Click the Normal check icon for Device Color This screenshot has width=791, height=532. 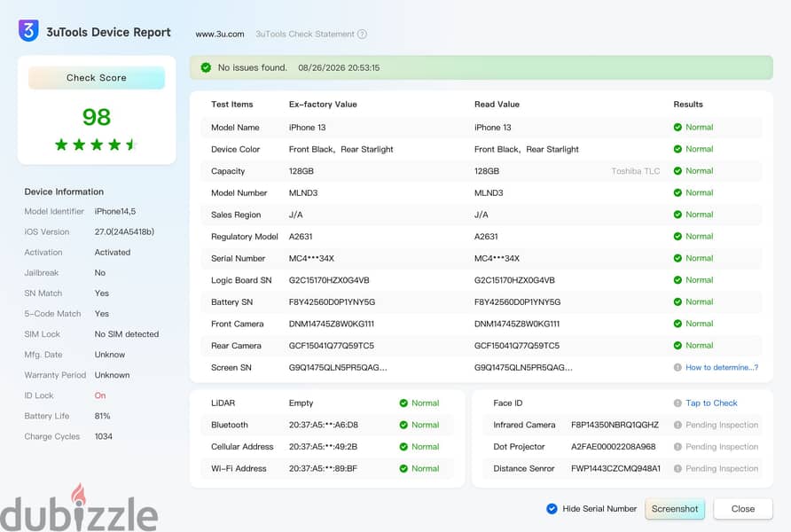pyautogui.click(x=677, y=149)
